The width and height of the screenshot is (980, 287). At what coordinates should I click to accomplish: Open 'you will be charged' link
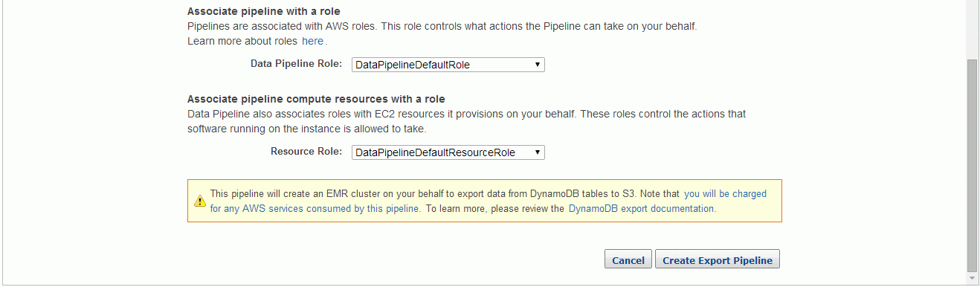[725, 193]
